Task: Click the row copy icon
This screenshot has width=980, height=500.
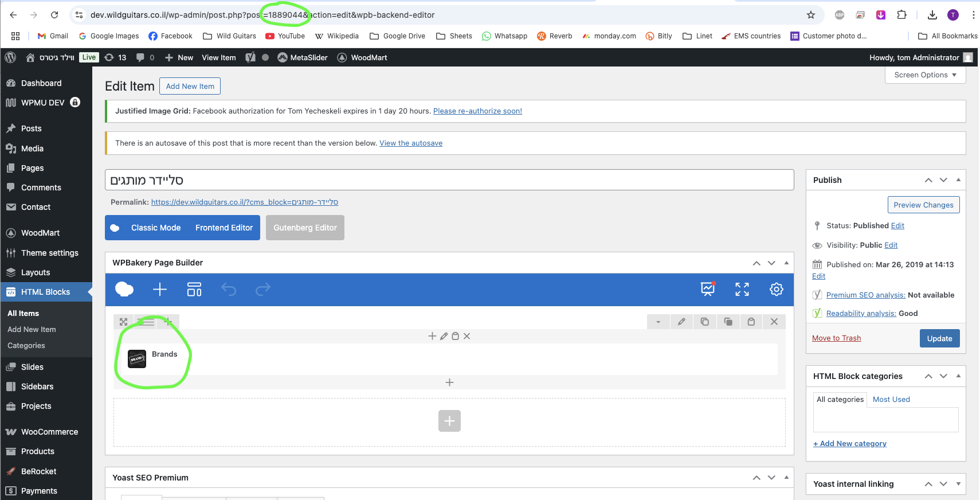Action: 705,322
